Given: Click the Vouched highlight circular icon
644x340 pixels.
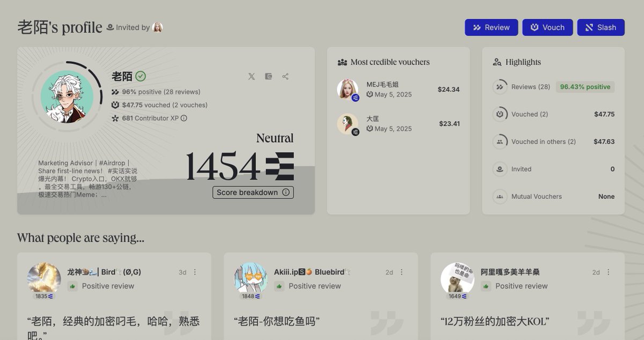Looking at the screenshot, I should [500, 114].
